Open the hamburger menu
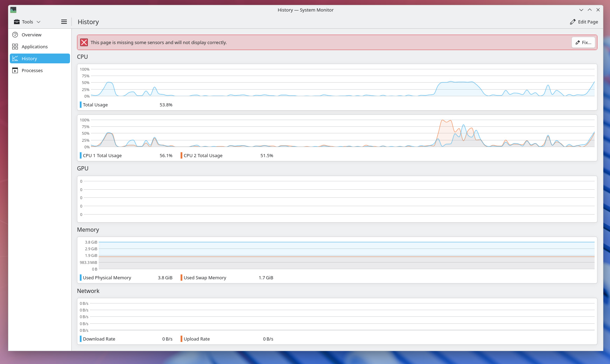 [x=64, y=22]
